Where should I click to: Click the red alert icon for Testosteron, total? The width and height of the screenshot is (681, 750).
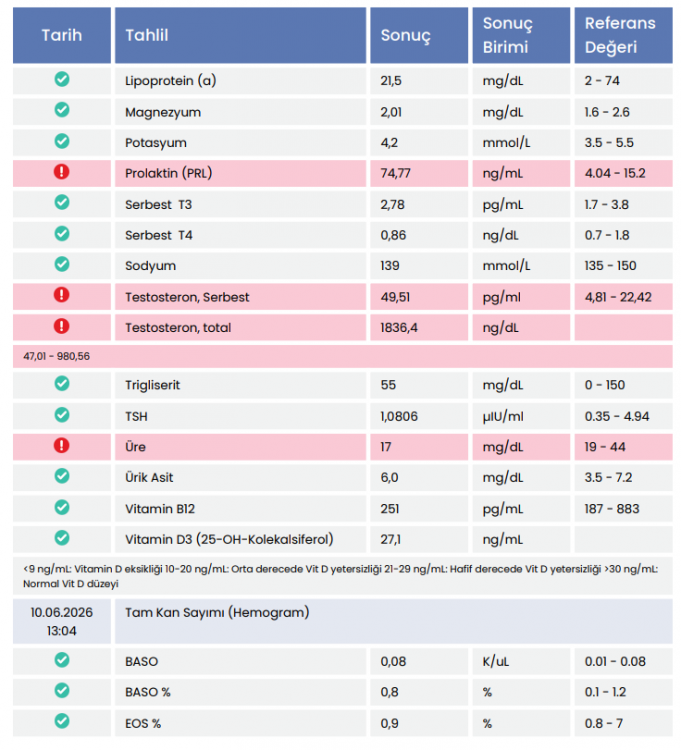tap(61, 326)
